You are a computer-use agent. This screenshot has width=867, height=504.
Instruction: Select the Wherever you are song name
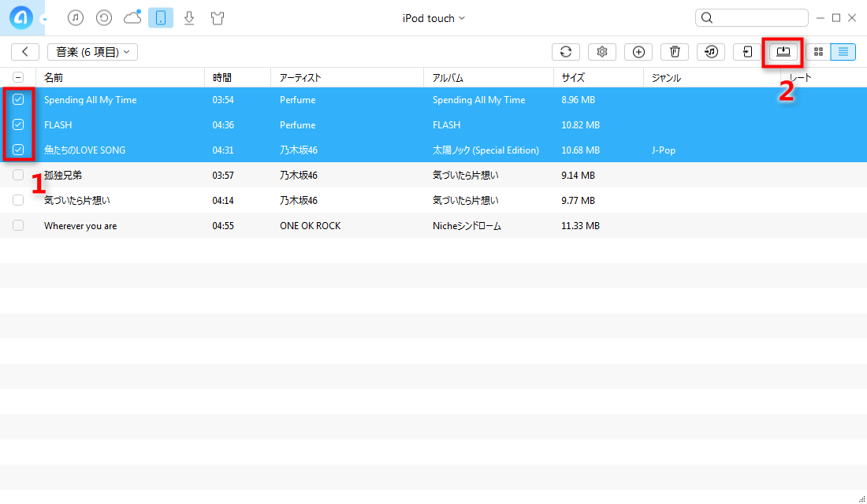[x=80, y=226]
